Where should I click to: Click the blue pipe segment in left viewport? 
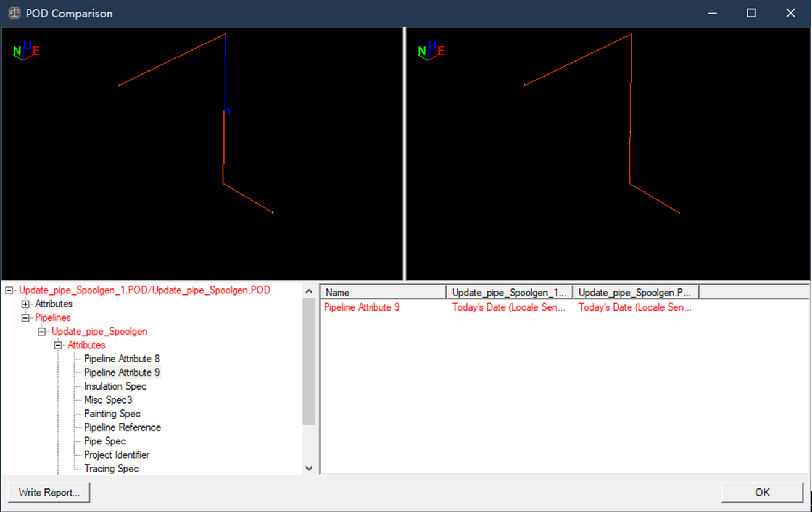226,74
